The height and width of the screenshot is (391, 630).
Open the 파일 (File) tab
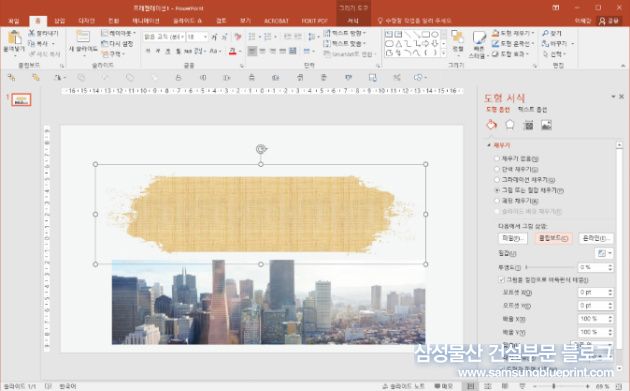[13, 21]
